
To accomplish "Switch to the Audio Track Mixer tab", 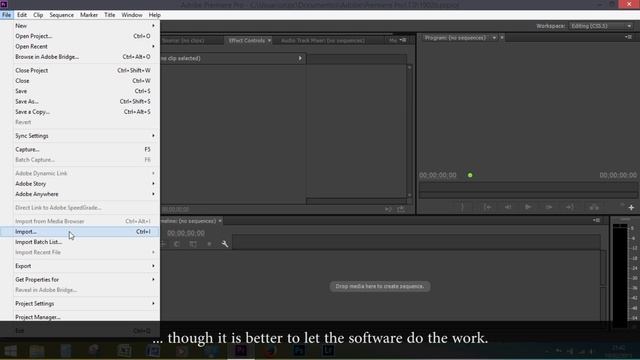I will [323, 40].
